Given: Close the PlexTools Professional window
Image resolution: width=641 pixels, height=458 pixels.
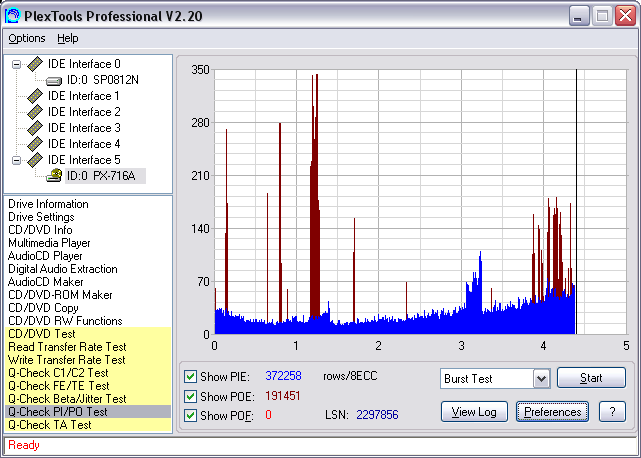Looking at the screenshot, I should coord(625,16).
